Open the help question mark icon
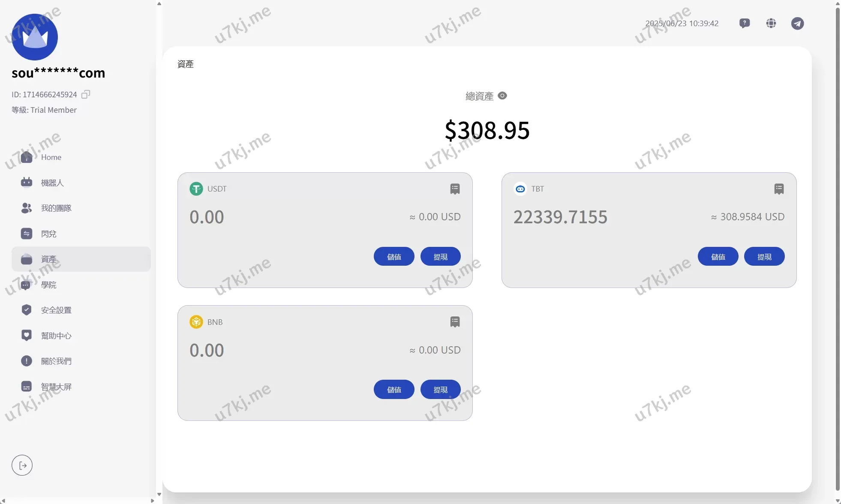Screen dimensions: 841x504 click(x=745, y=23)
